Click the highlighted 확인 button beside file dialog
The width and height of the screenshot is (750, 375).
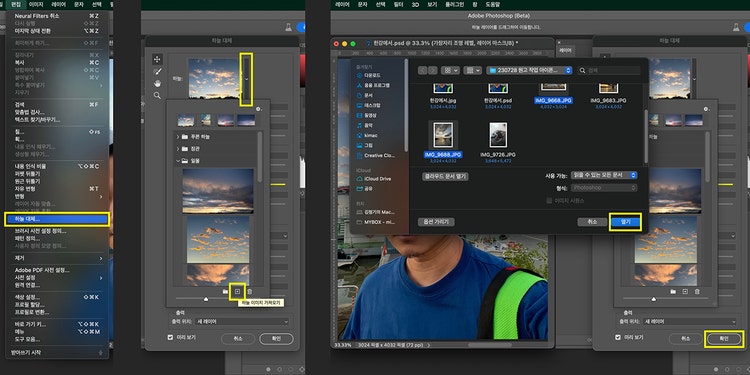point(724,339)
